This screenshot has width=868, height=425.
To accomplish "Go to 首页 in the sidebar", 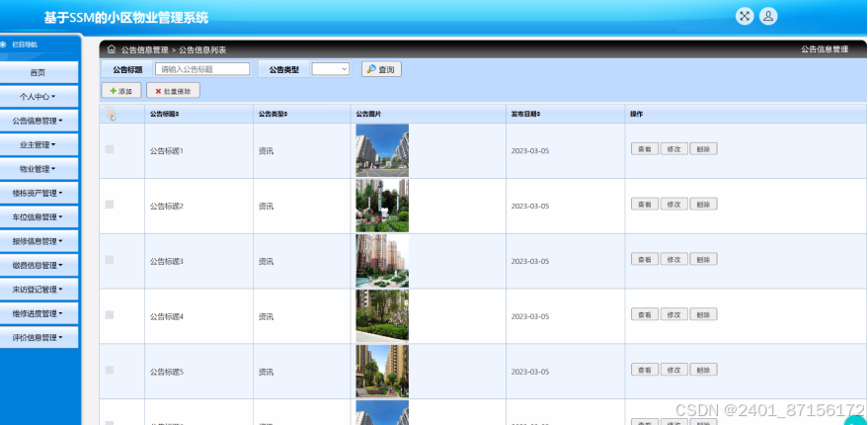I will pos(39,72).
